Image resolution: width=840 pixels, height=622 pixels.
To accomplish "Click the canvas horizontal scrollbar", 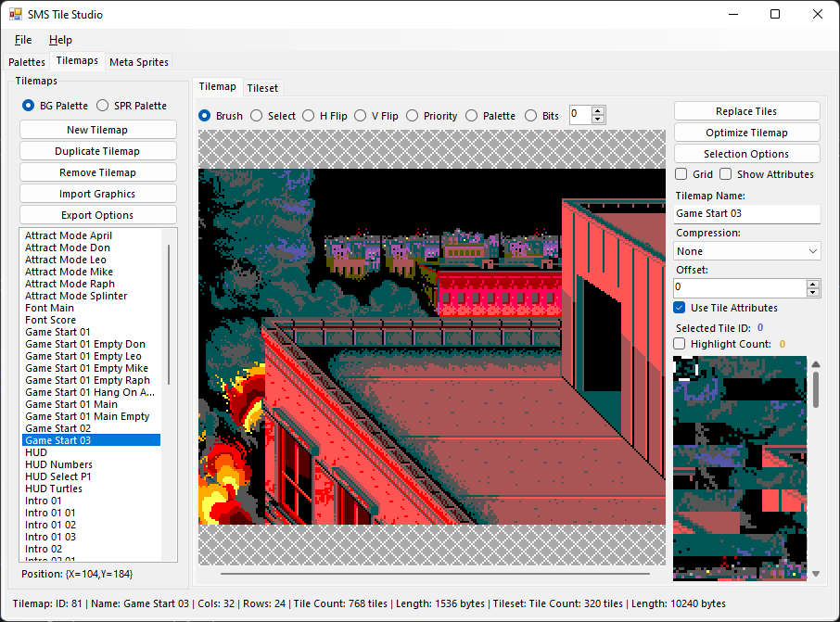I will 435,573.
